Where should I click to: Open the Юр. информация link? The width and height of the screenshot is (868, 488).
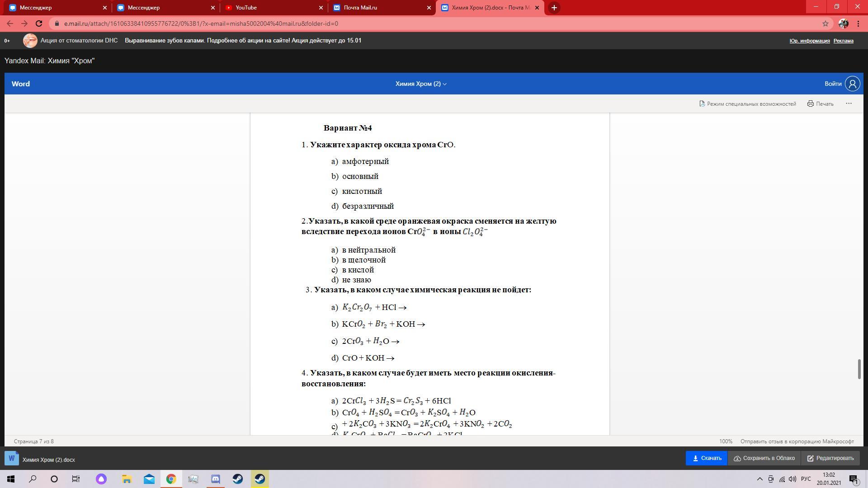pos(809,41)
